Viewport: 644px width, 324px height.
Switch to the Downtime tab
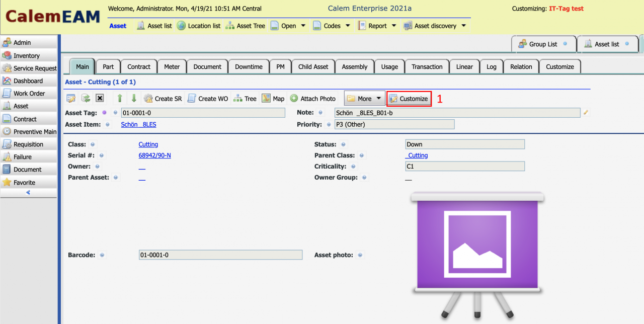(x=249, y=66)
